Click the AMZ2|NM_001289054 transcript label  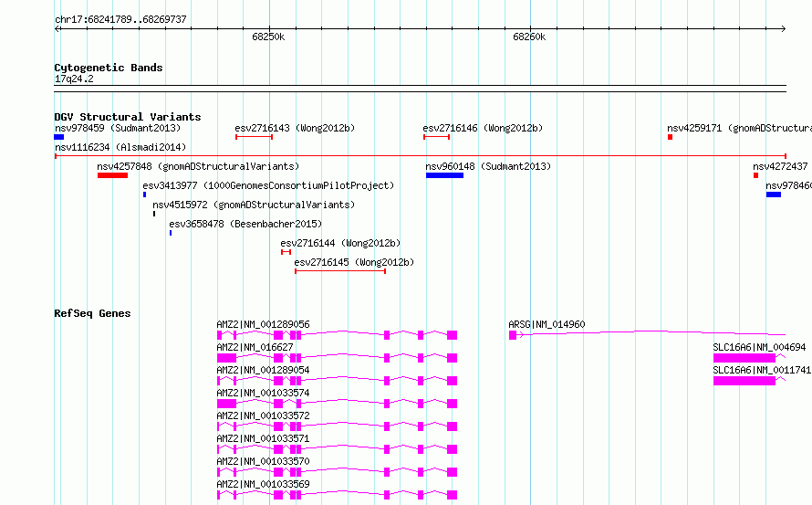263,370
